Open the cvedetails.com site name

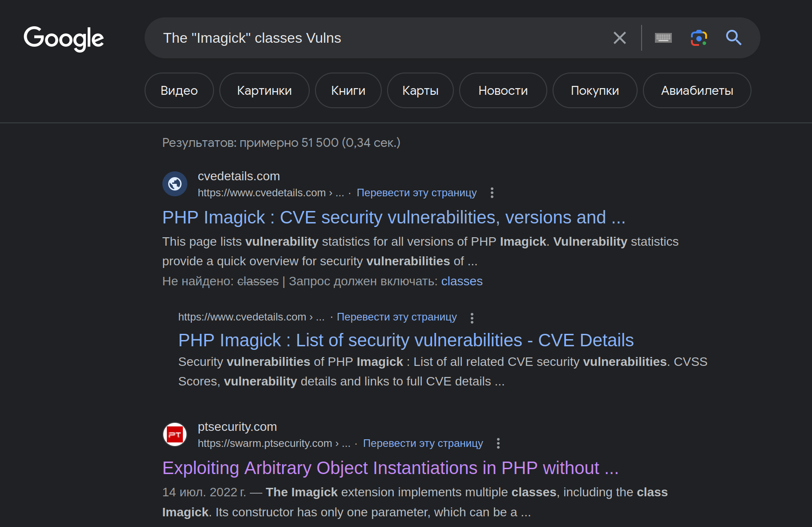click(x=239, y=176)
